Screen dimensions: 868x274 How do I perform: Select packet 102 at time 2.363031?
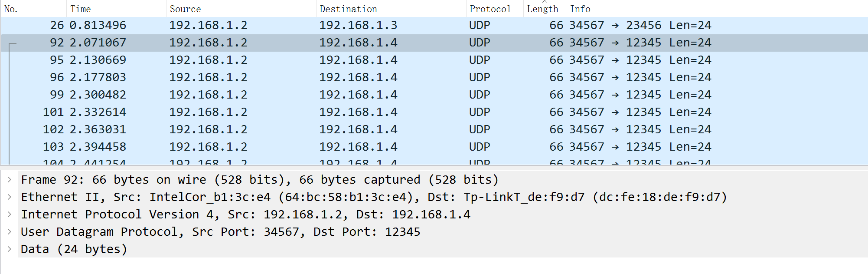point(434,129)
